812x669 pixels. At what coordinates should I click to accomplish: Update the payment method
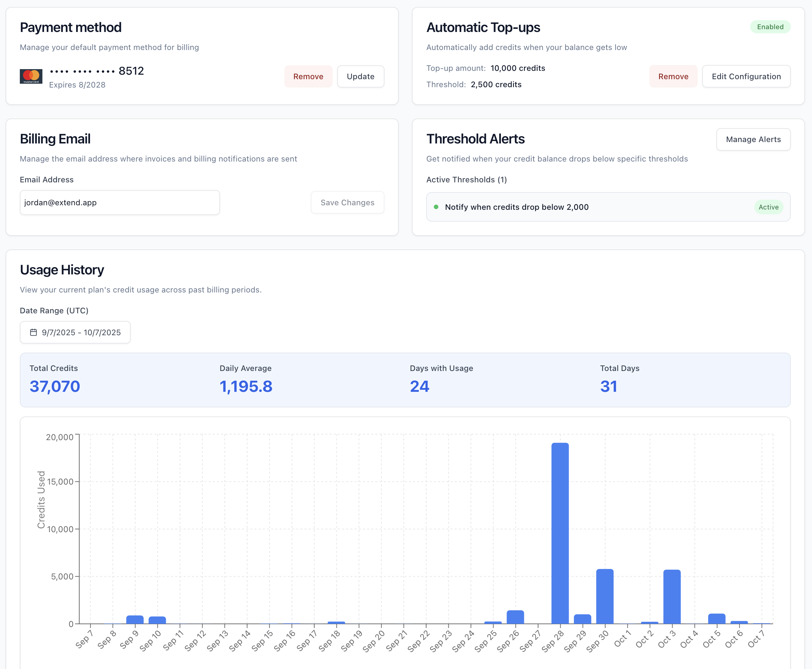pos(360,76)
